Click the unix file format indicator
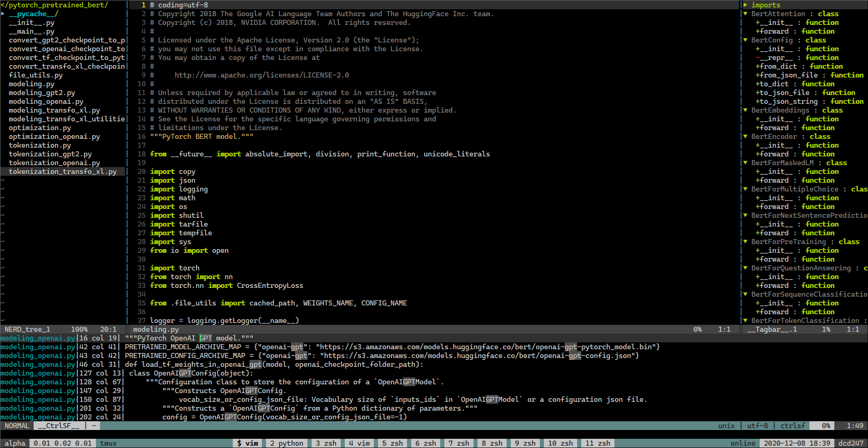The width and height of the screenshot is (868, 448). coord(726,426)
